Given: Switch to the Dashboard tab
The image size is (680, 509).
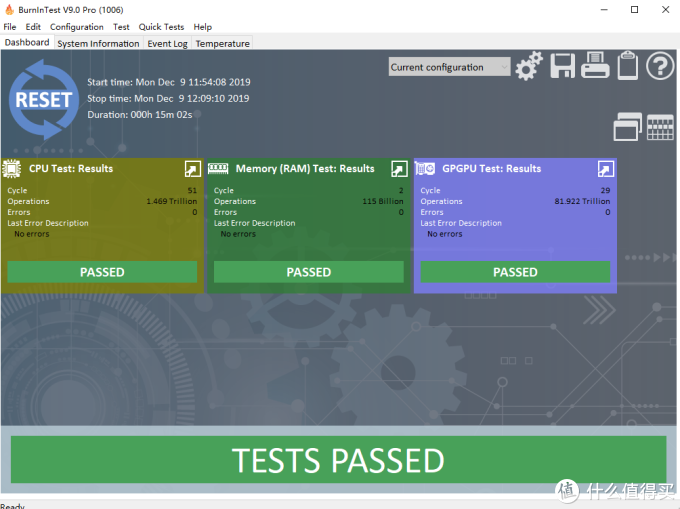Looking at the screenshot, I should click(x=27, y=42).
